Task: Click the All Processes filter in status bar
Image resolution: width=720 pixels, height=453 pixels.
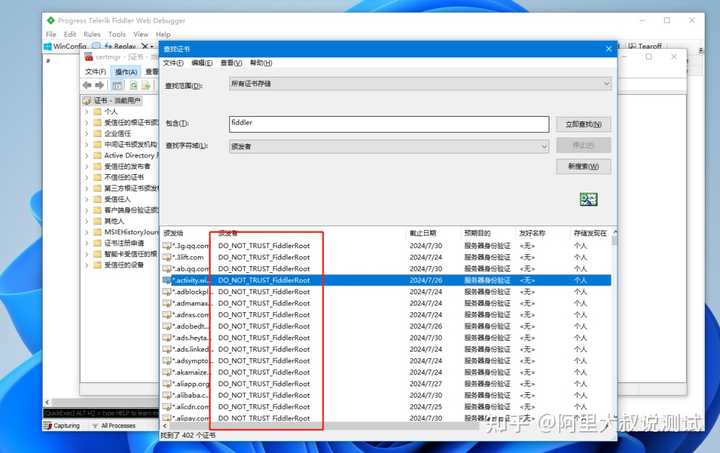Action: [114, 426]
